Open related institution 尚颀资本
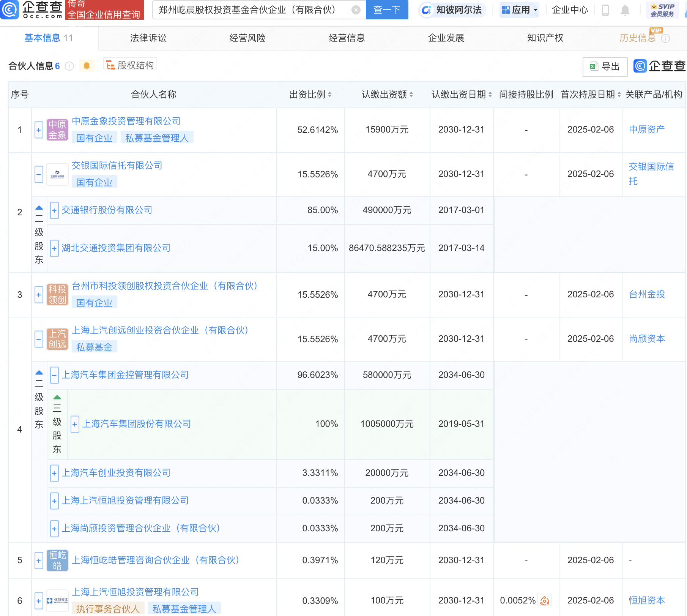This screenshot has width=687, height=616. (x=647, y=339)
